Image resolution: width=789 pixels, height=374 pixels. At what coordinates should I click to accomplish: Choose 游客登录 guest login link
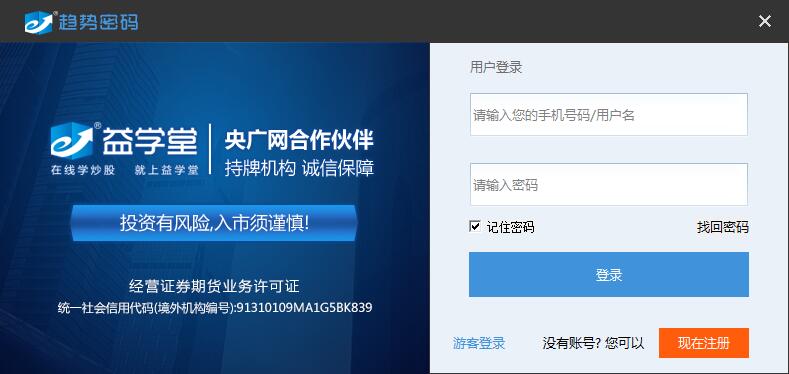click(479, 343)
